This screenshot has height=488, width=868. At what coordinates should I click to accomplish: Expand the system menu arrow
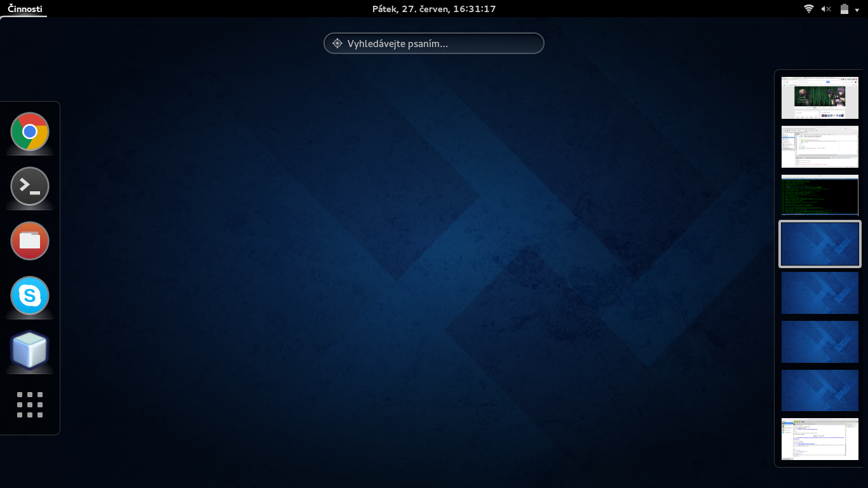point(857,10)
